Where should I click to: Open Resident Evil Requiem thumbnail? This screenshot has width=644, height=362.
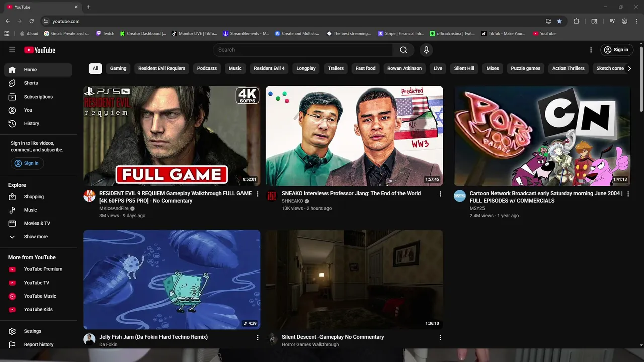(172, 136)
